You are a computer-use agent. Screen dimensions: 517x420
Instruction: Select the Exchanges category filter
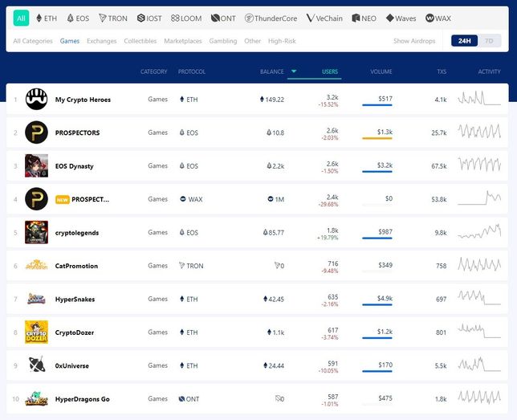click(101, 41)
